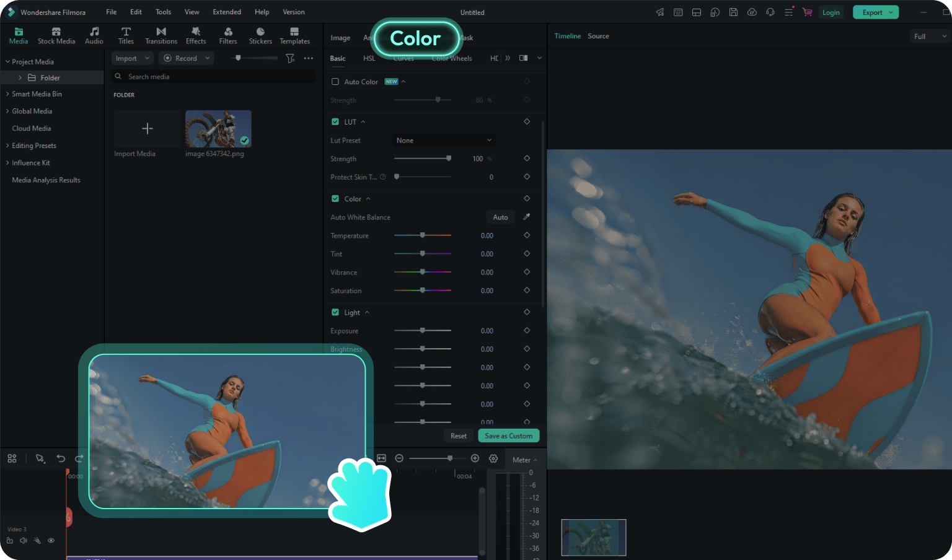Add keyframe for Temperature
This screenshot has width=952, height=560.
(x=527, y=235)
